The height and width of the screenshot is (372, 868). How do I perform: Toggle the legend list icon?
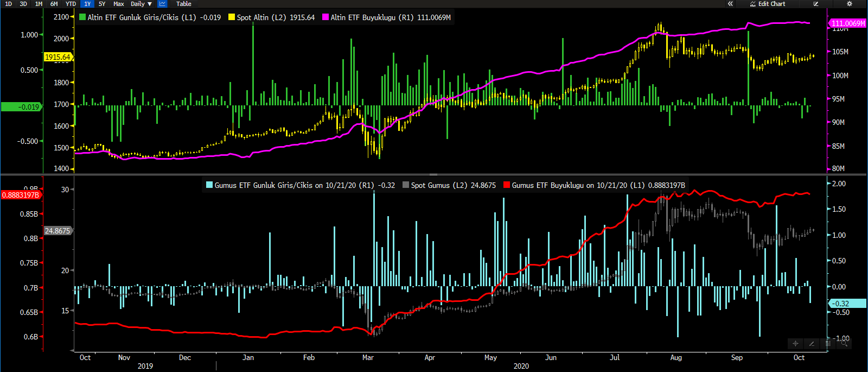[x=828, y=343]
